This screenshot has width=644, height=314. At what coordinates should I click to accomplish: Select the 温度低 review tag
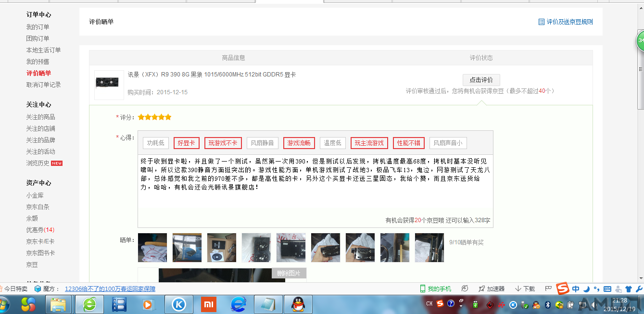click(x=333, y=143)
